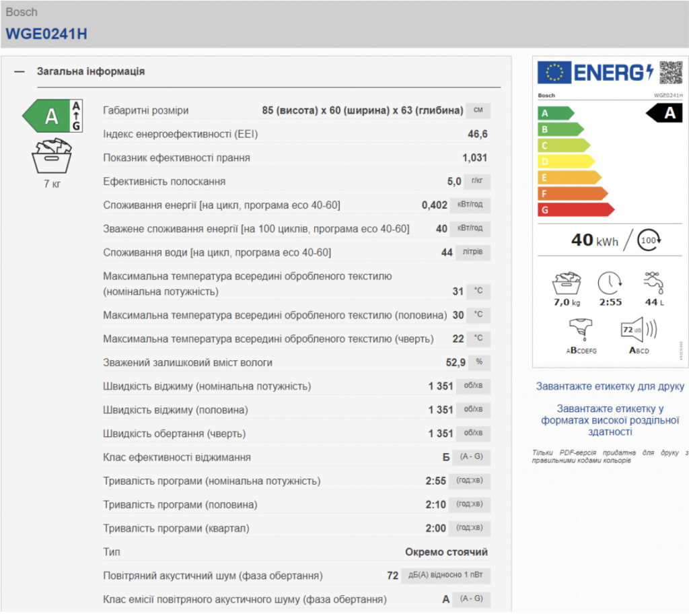
Task: Click the QR code on energy label
Action: (x=671, y=73)
